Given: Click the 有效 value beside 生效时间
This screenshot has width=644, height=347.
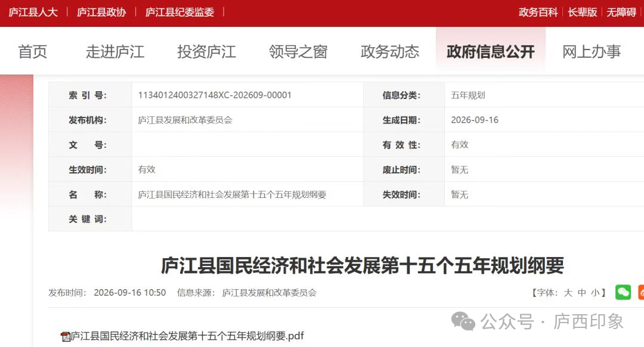Looking at the screenshot, I should pos(147,169).
